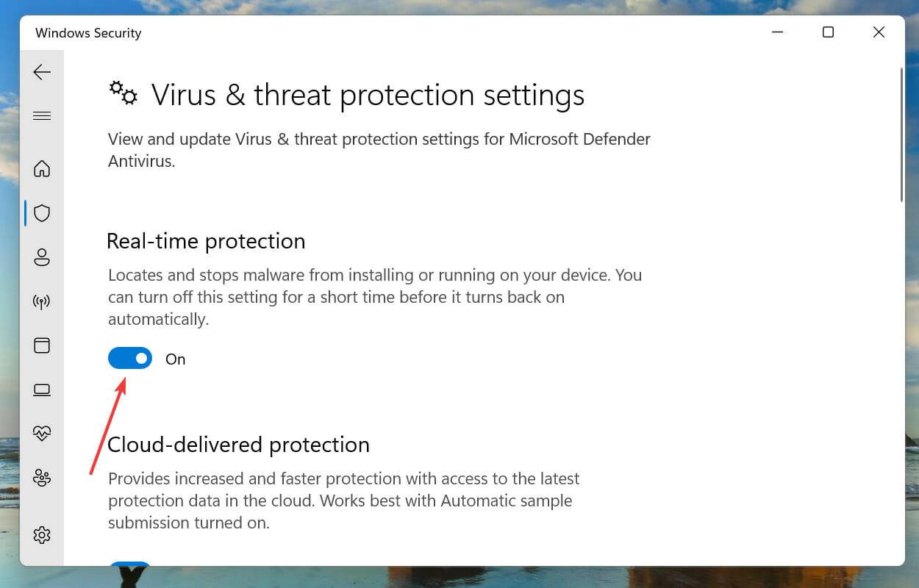Click the On label beside Real-time protection

[175, 359]
